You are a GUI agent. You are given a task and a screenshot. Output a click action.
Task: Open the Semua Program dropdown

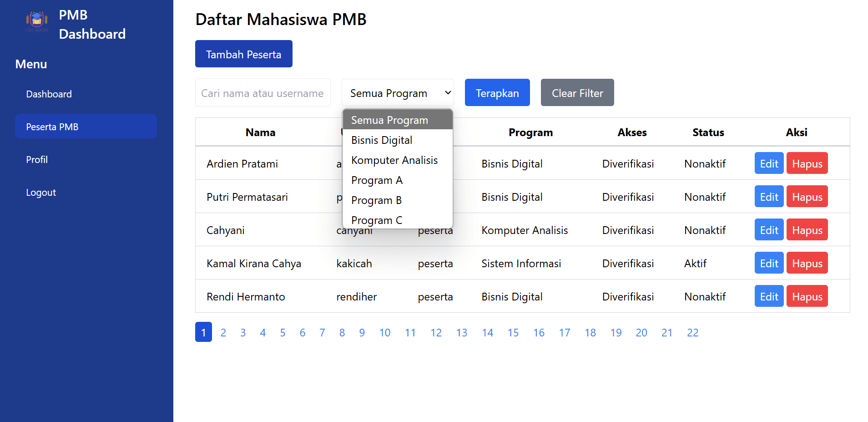(397, 92)
